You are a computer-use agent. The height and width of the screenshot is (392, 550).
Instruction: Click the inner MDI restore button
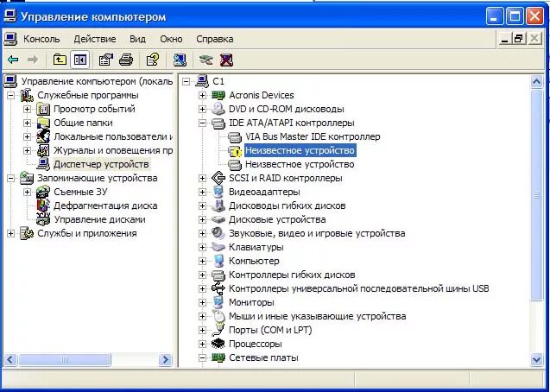[519, 38]
